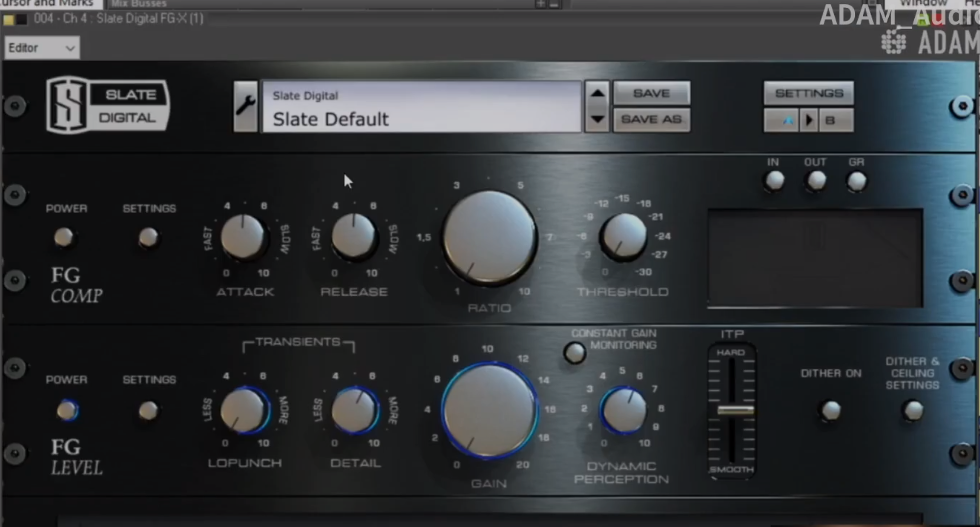980x527 pixels.
Task: Select previous preset with up arrow
Action: click(x=597, y=93)
